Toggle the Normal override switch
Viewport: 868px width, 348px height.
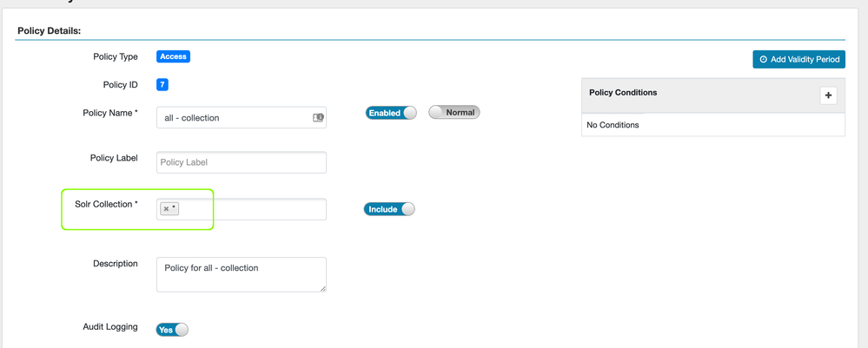pos(454,112)
